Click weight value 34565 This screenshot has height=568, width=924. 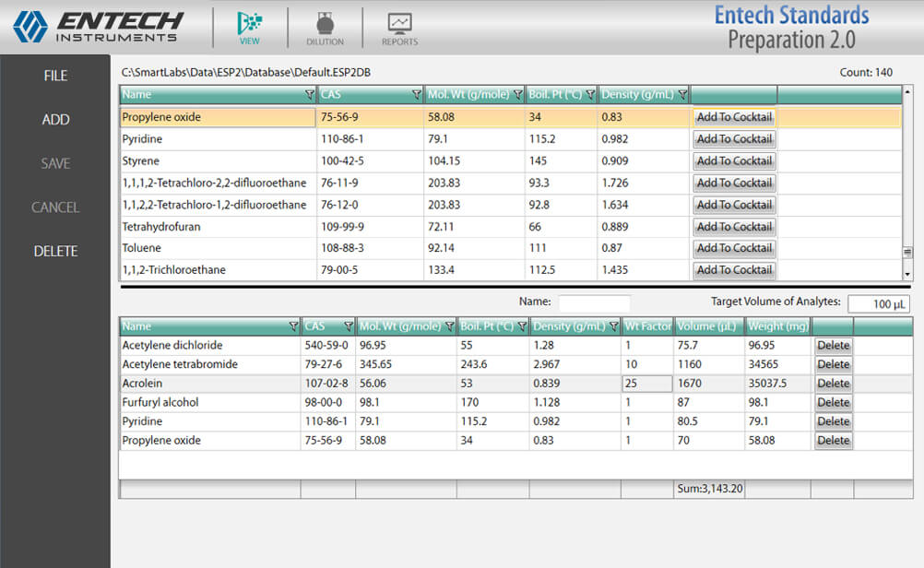click(x=764, y=364)
